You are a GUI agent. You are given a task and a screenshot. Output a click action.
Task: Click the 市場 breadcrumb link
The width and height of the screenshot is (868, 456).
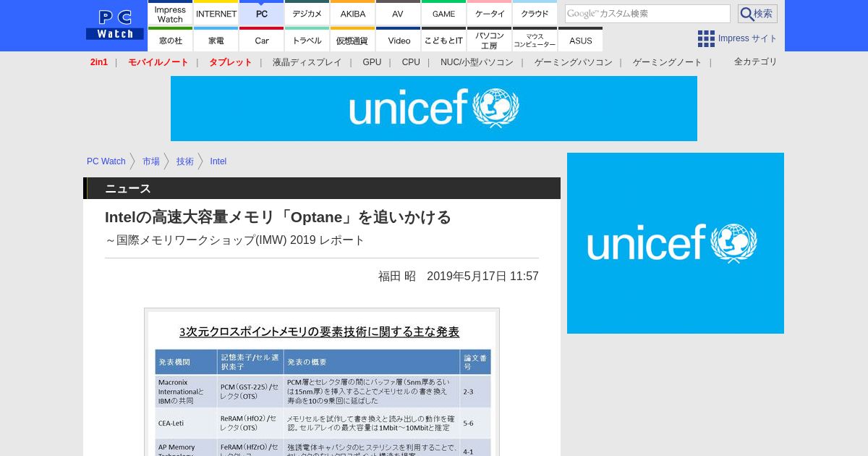click(x=151, y=161)
